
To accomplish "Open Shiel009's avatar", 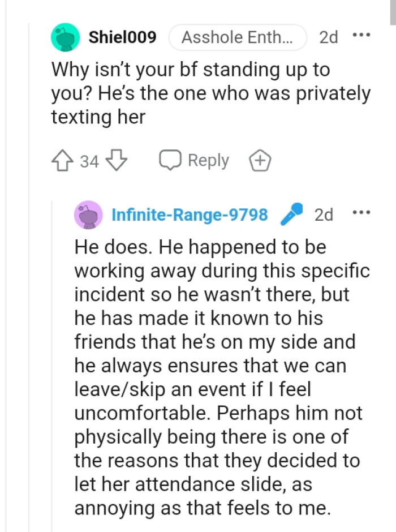I will click(65, 37).
